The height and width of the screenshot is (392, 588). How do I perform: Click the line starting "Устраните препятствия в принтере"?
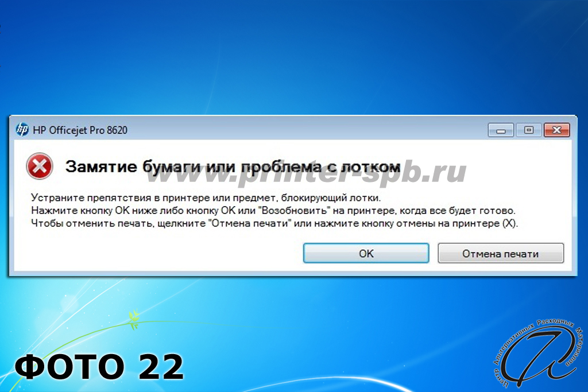pyautogui.click(x=206, y=197)
